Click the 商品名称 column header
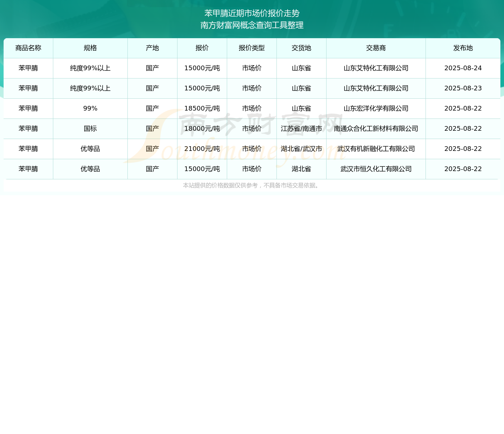 pos(28,48)
